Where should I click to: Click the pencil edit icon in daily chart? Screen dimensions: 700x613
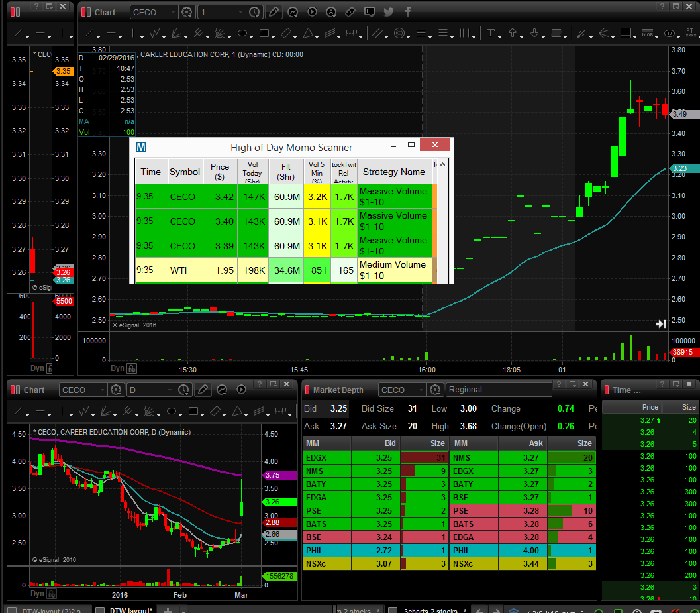pos(203,390)
